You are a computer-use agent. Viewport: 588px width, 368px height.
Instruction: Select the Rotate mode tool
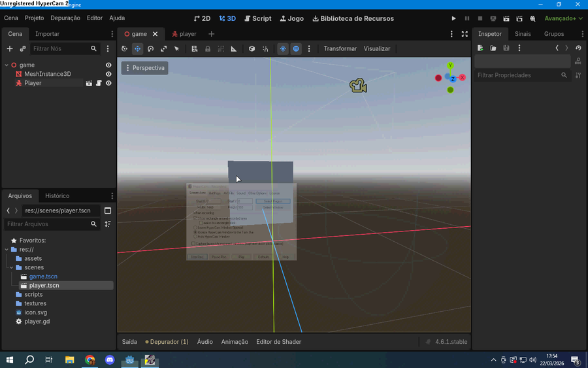(151, 49)
